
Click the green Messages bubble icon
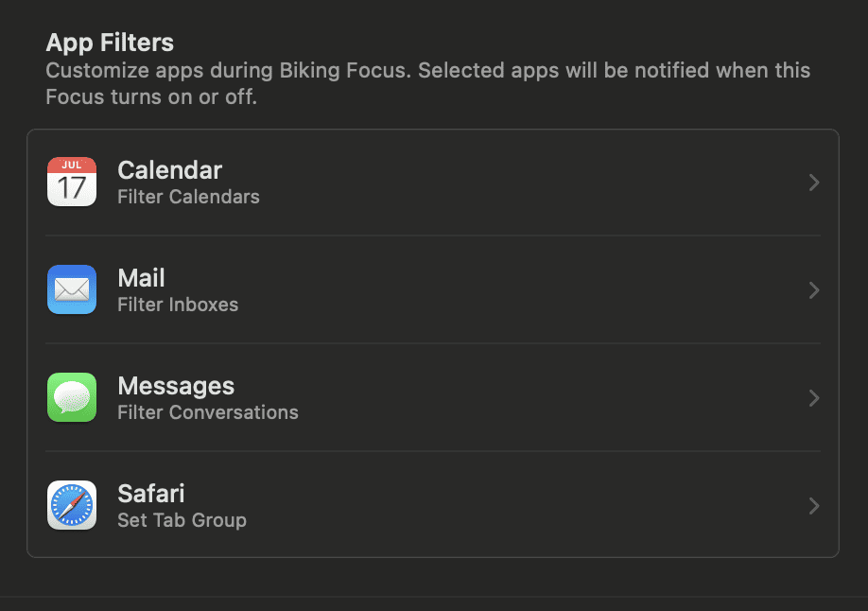(72, 397)
